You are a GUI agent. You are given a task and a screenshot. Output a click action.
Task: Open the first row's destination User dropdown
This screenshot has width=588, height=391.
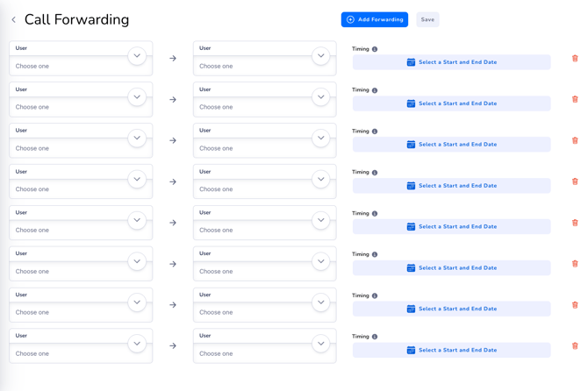[x=321, y=56]
